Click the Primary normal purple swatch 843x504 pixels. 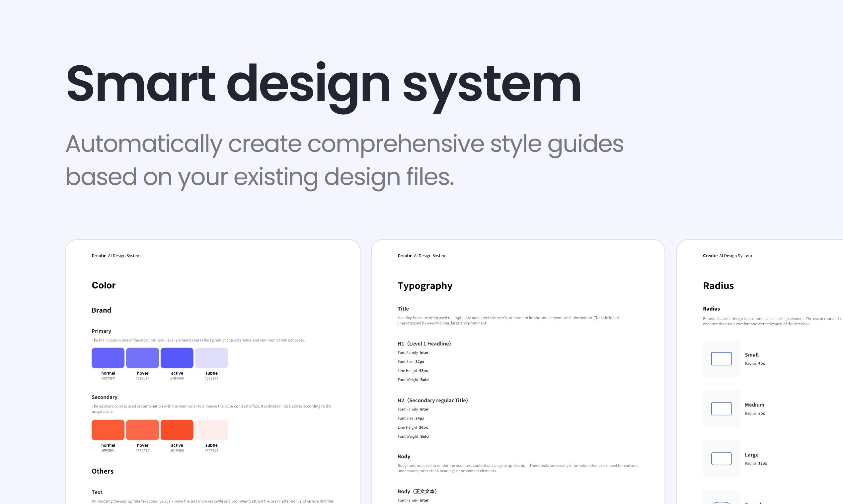point(108,358)
